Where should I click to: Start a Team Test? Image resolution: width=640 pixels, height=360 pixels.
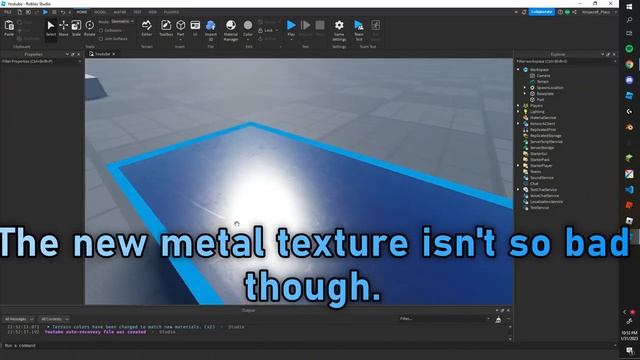tap(359, 30)
